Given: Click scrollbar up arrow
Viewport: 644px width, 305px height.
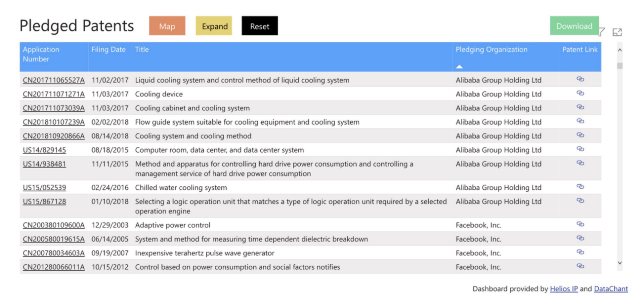Looking at the screenshot, I should tap(620, 50).
